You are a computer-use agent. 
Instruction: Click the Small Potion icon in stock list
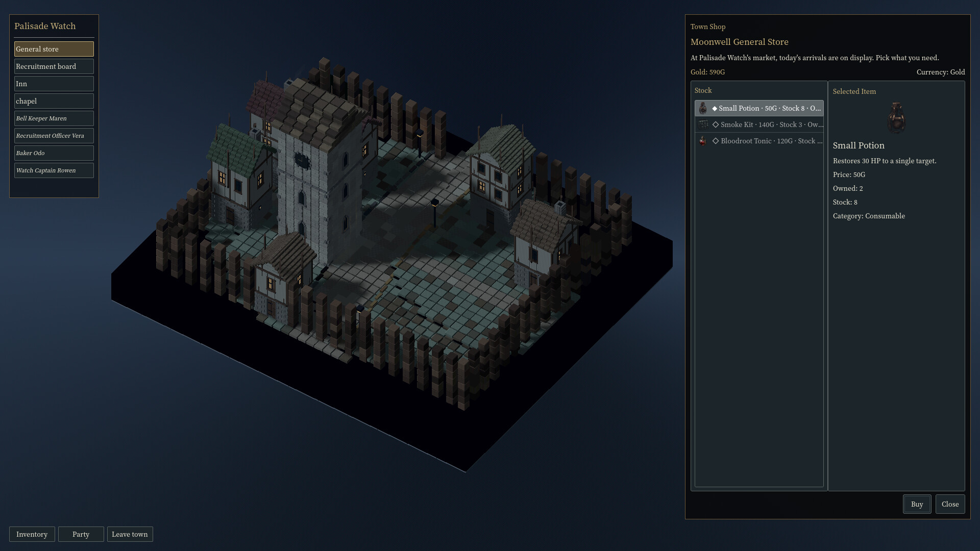[x=703, y=108]
